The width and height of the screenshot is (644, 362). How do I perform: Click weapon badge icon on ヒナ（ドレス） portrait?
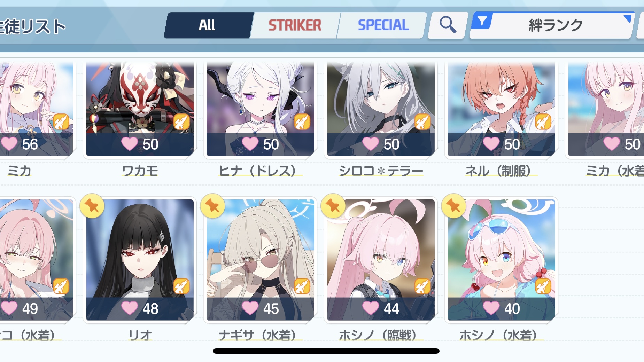(302, 122)
